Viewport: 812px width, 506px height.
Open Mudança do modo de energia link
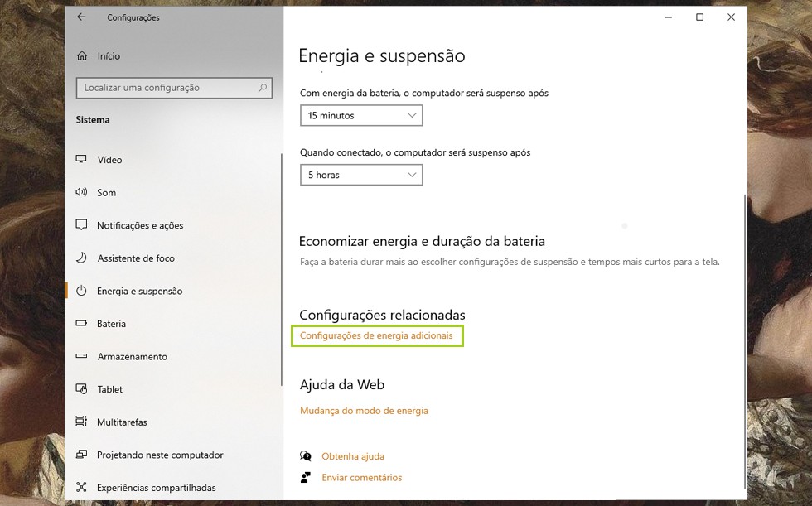tap(364, 410)
